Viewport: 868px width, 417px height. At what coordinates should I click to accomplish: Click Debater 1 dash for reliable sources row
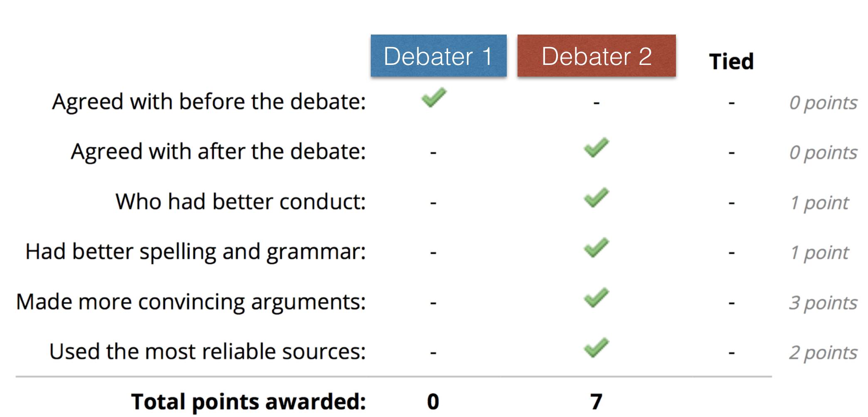click(433, 353)
